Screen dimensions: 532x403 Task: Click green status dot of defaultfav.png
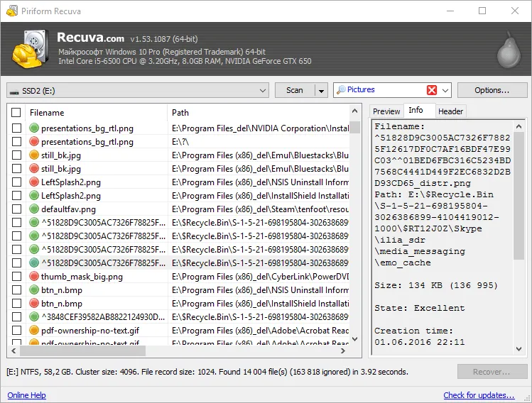(x=33, y=209)
